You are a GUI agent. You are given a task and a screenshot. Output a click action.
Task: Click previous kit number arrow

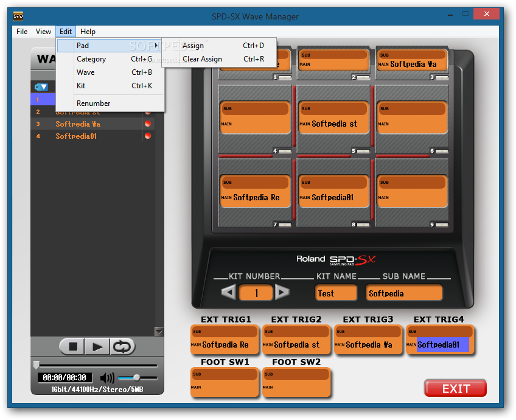228,292
